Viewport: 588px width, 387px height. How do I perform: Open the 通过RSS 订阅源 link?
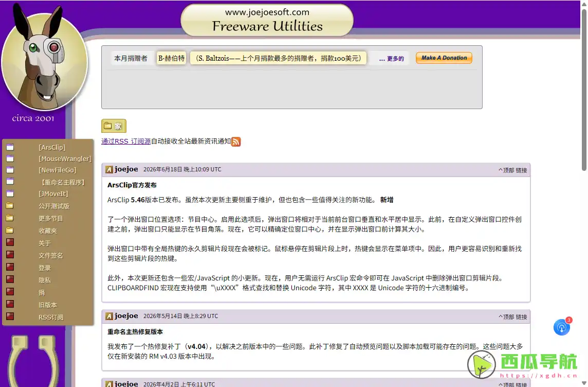click(126, 141)
